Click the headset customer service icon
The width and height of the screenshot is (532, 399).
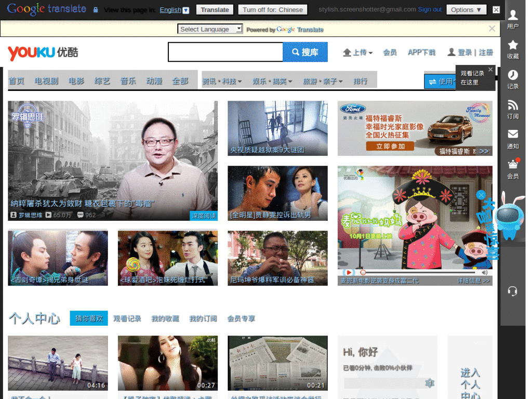tap(512, 291)
